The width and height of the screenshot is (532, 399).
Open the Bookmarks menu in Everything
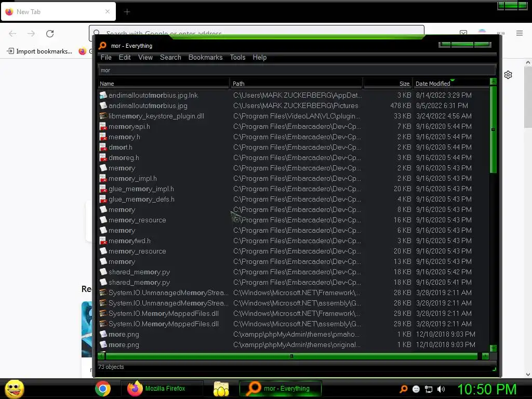point(205,57)
